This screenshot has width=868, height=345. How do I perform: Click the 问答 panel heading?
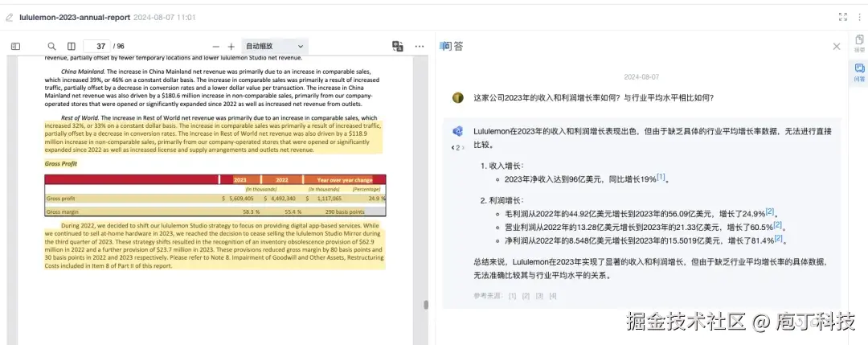pos(453,47)
